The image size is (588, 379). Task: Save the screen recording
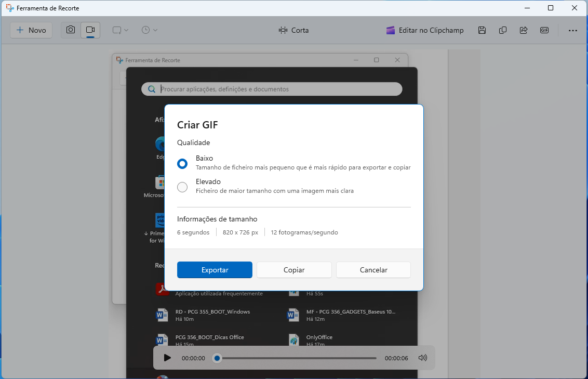[x=482, y=30]
